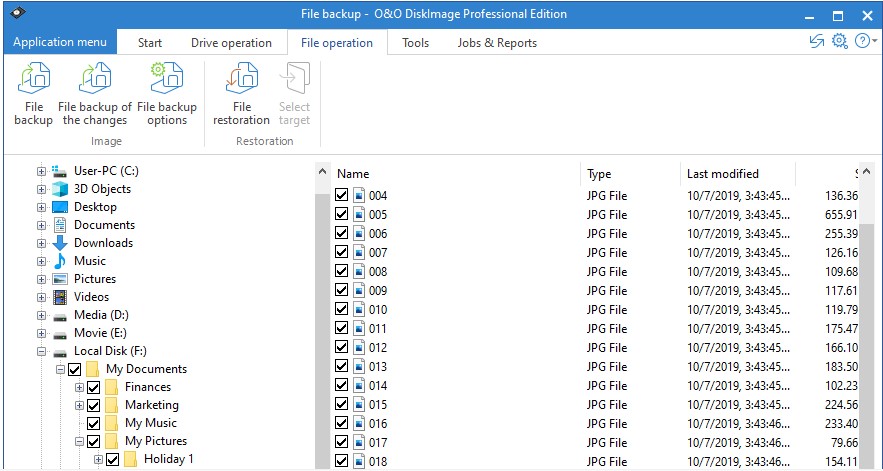Viewport: 883px width, 471px height.
Task: Expand the Holiday 1 folder node
Action: pos(98,460)
